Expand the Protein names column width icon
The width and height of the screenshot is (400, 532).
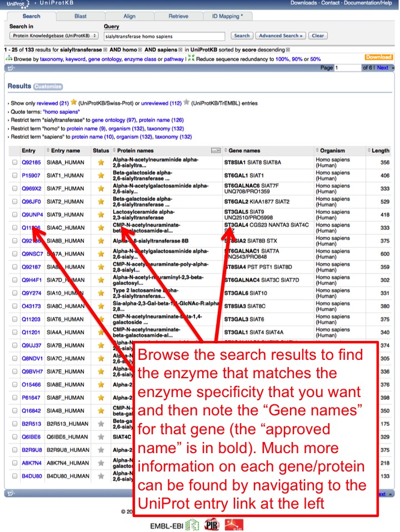click(216, 150)
